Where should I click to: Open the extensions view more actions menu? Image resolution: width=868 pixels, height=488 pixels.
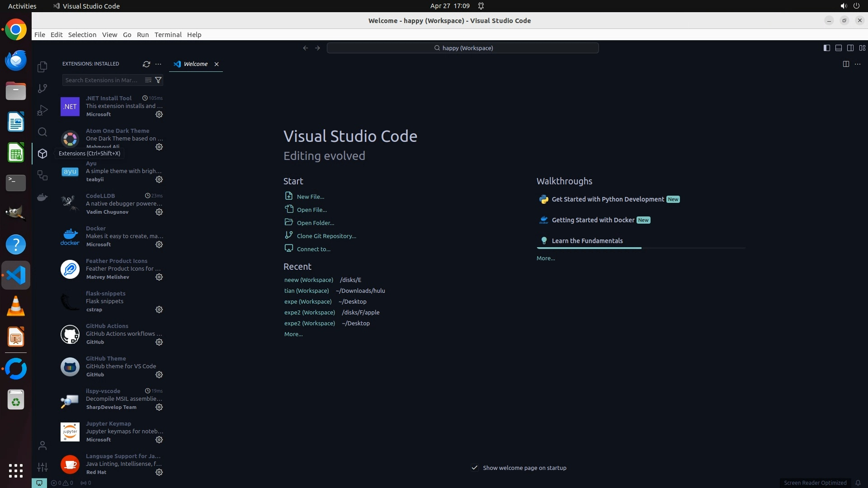click(158, 64)
